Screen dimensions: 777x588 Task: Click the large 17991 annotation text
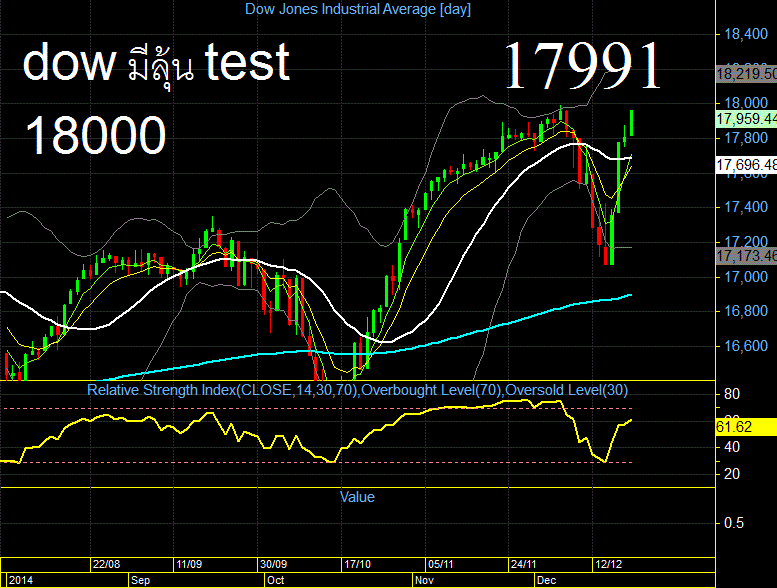583,66
